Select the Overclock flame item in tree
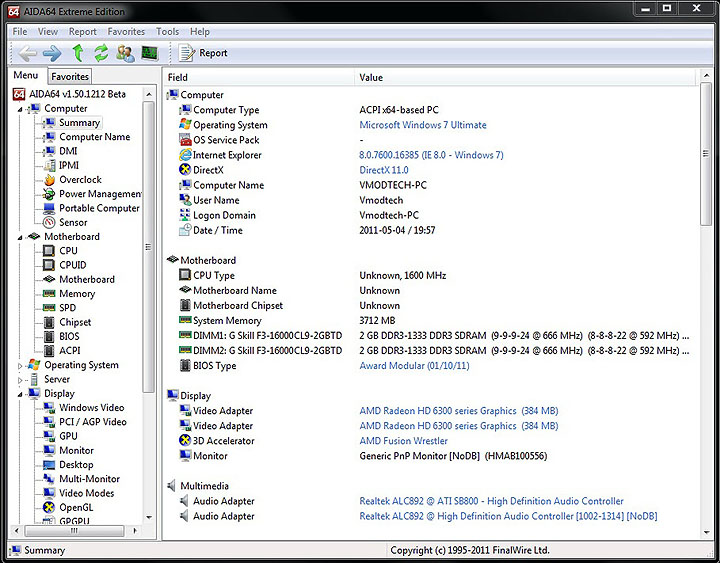 click(80, 180)
